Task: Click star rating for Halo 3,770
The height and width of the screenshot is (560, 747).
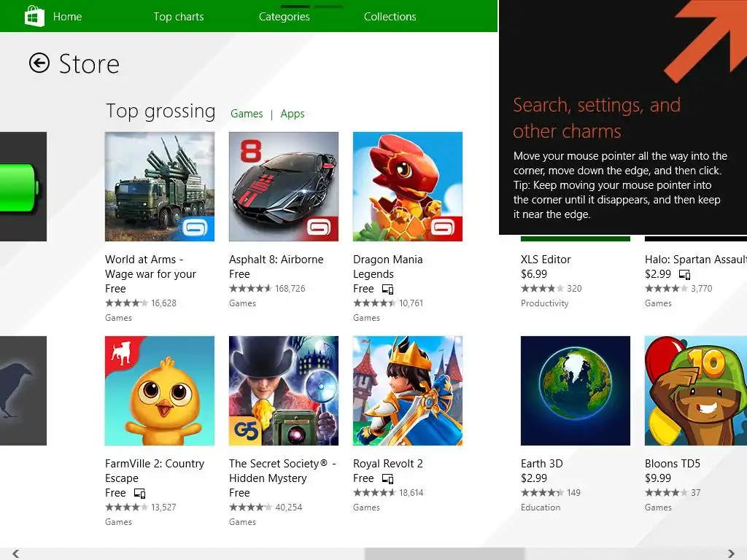Action: pyautogui.click(x=666, y=289)
